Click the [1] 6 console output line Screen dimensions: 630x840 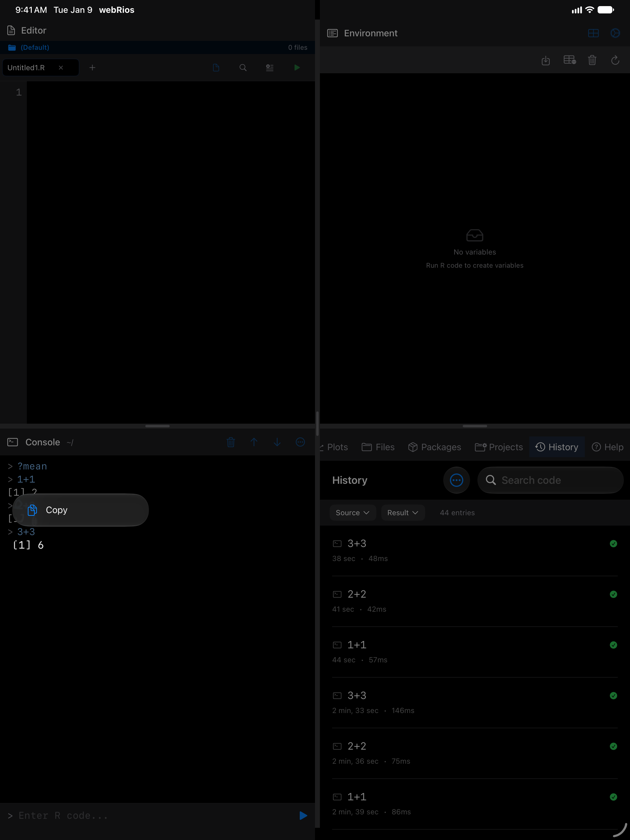(x=28, y=545)
